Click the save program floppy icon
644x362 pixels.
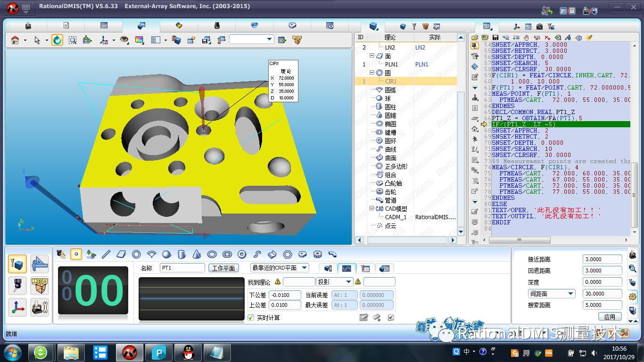pos(495,37)
